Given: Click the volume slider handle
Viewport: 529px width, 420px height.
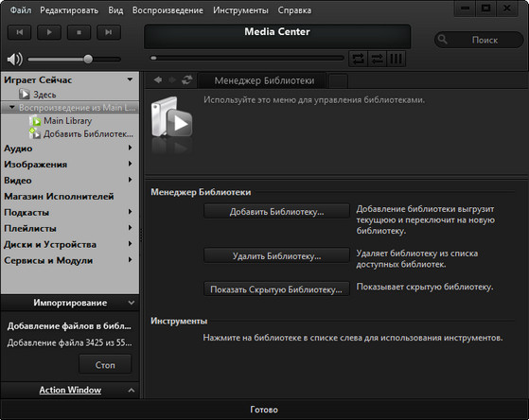Looking at the screenshot, I should pos(88,59).
